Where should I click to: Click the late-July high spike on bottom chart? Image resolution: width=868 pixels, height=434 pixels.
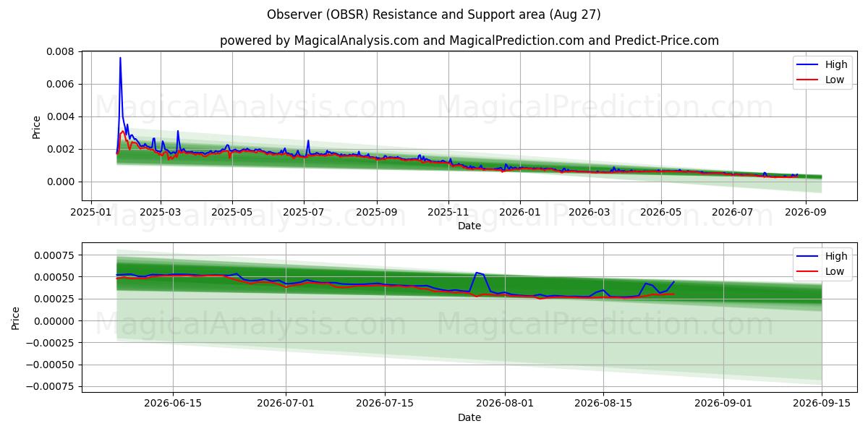tap(476, 273)
